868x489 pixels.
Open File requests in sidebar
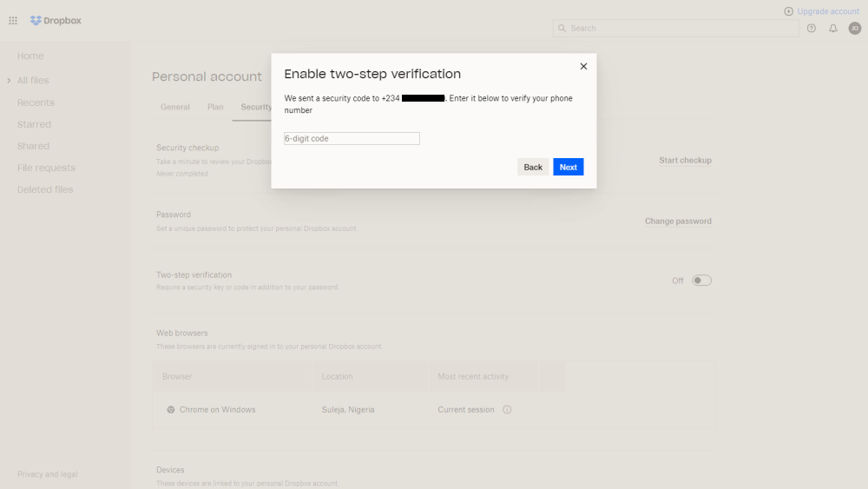pyautogui.click(x=47, y=168)
